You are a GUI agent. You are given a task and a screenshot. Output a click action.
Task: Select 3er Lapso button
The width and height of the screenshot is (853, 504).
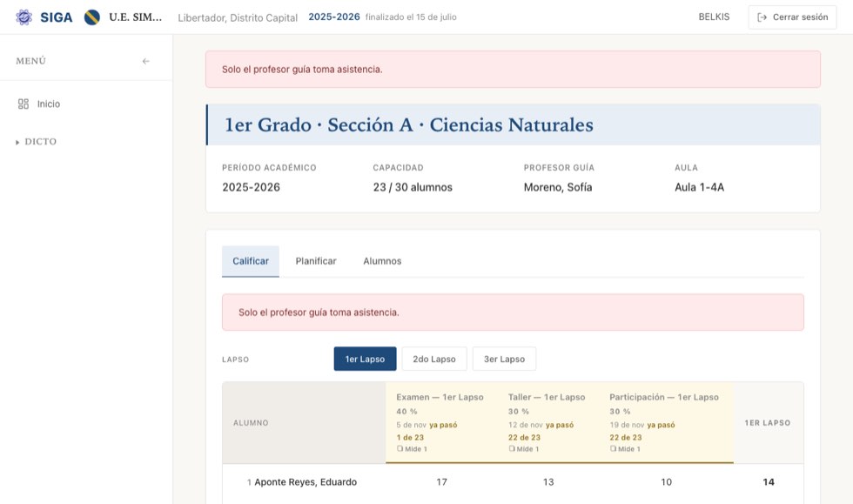[x=504, y=360]
